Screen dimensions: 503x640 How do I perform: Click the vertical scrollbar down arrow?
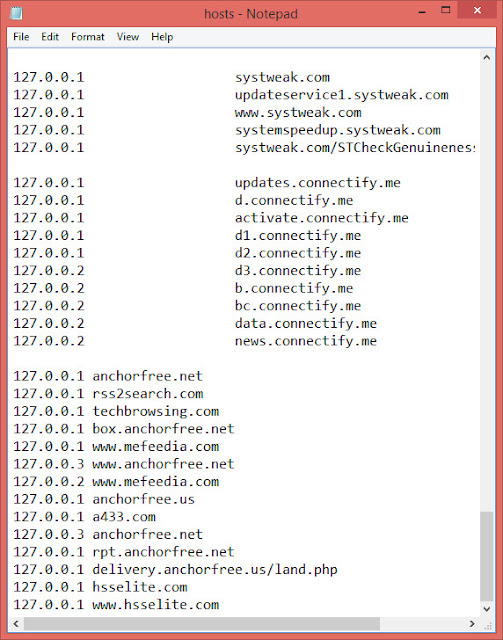[486, 609]
